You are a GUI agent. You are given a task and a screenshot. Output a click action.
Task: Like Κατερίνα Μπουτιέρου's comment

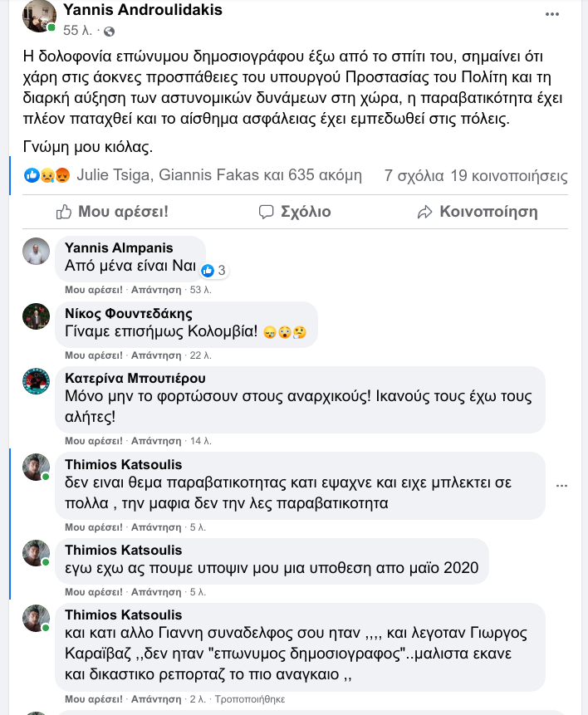coord(94,440)
